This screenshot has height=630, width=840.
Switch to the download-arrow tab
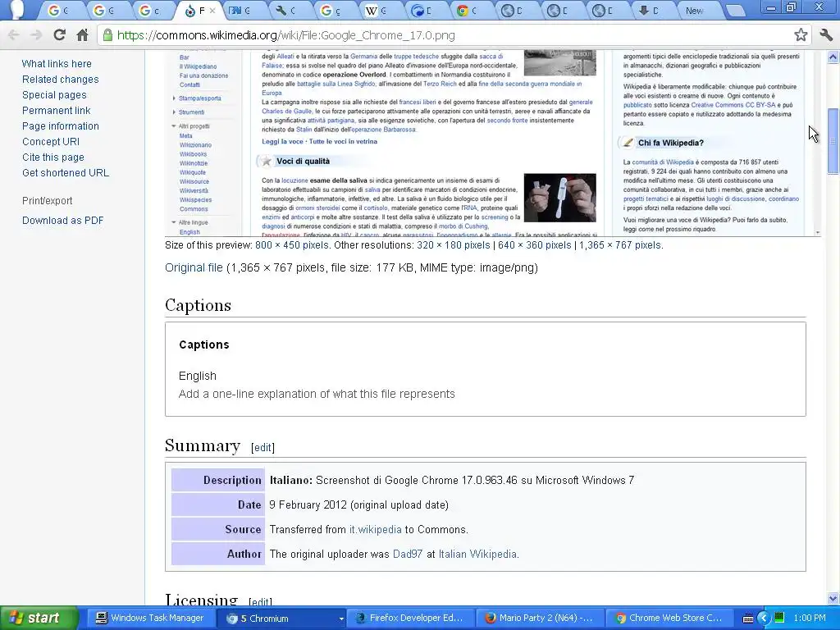[x=651, y=10]
